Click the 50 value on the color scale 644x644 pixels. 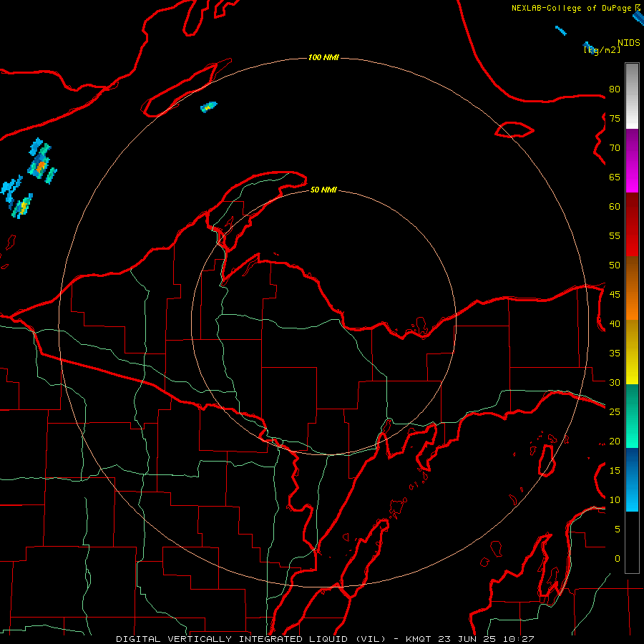(615, 265)
